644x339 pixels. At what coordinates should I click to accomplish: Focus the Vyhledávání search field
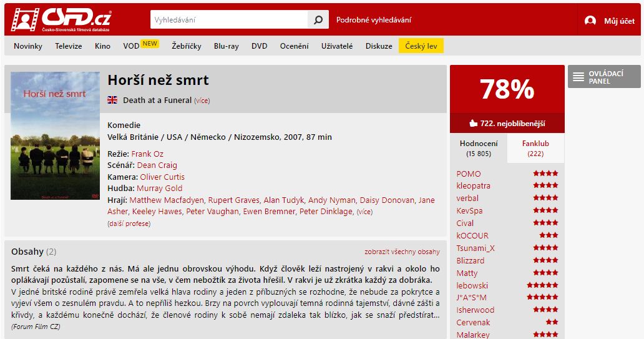229,20
